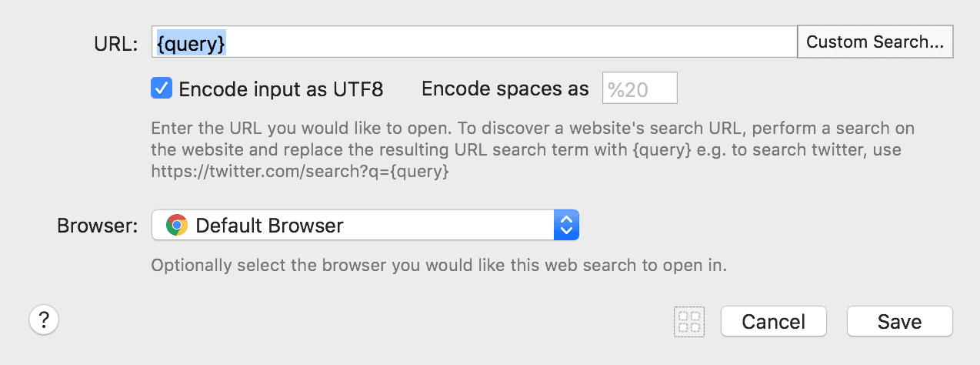
Task: Open the Custom Search... options
Action: [x=875, y=42]
